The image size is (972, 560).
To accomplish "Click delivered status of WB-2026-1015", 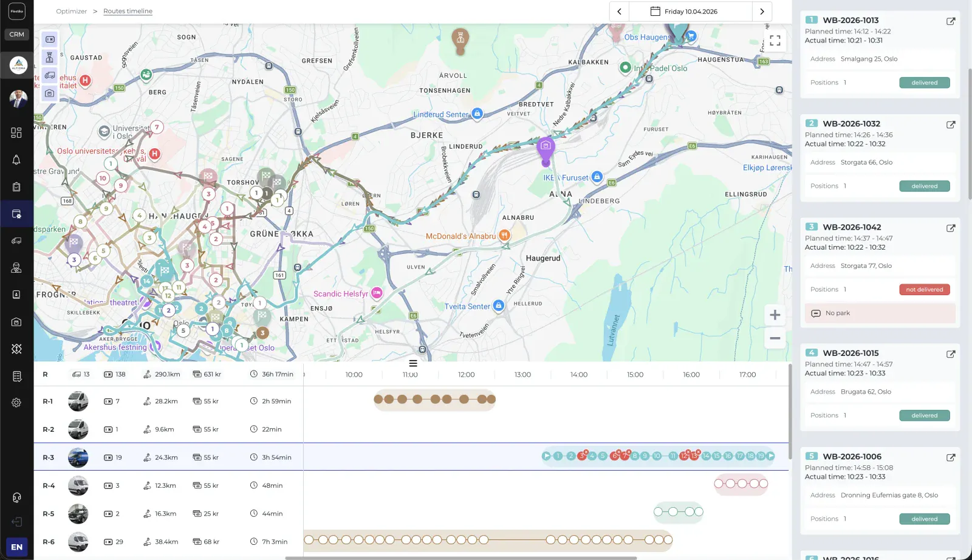I will click(x=924, y=415).
